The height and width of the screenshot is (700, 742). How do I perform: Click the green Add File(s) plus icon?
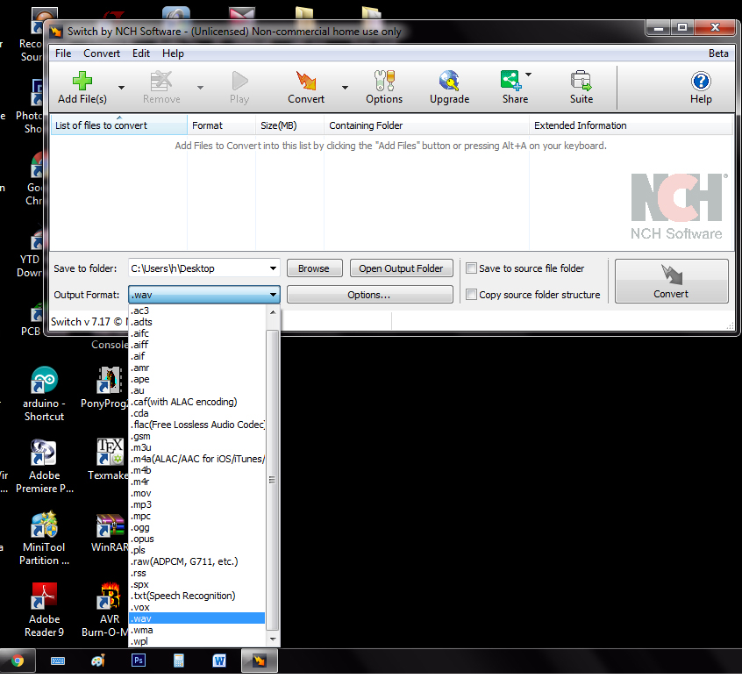(x=82, y=81)
